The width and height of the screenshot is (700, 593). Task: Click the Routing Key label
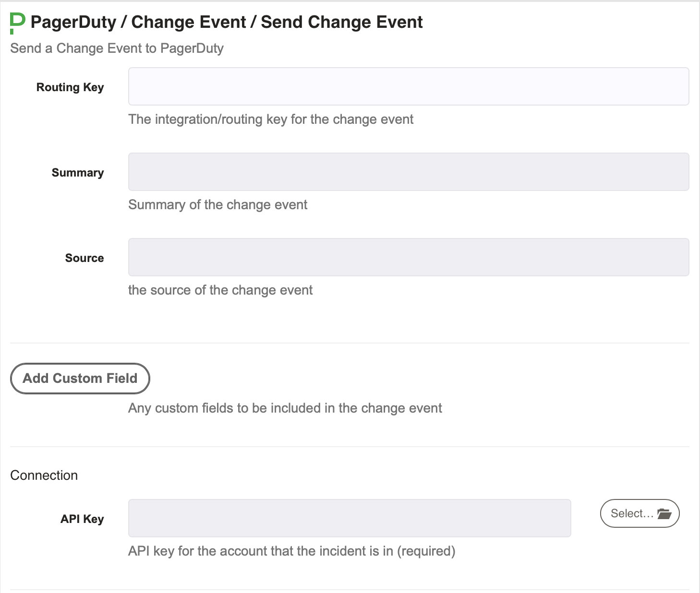coord(70,87)
